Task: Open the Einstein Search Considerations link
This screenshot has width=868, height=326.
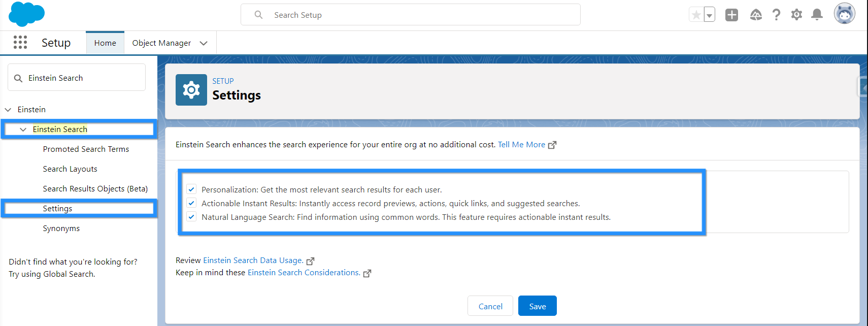Action: (x=304, y=273)
